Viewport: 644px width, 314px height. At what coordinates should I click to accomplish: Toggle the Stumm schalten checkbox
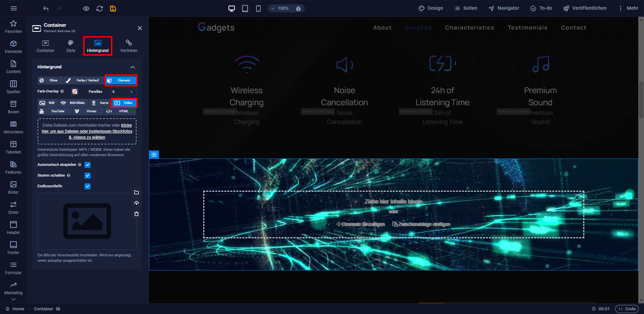point(88,176)
